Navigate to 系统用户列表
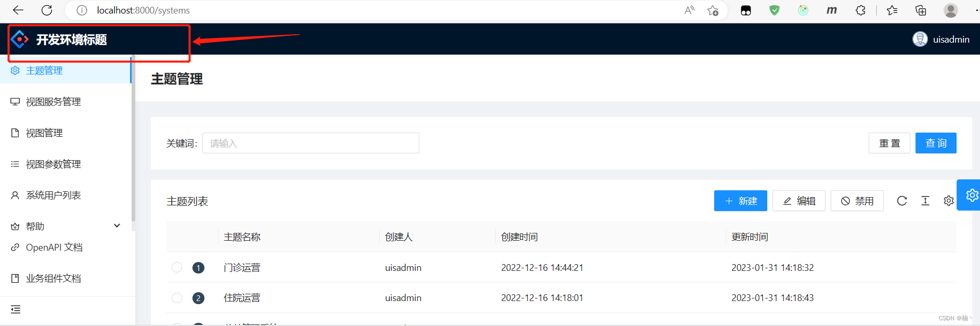980x326 pixels. coord(66,195)
